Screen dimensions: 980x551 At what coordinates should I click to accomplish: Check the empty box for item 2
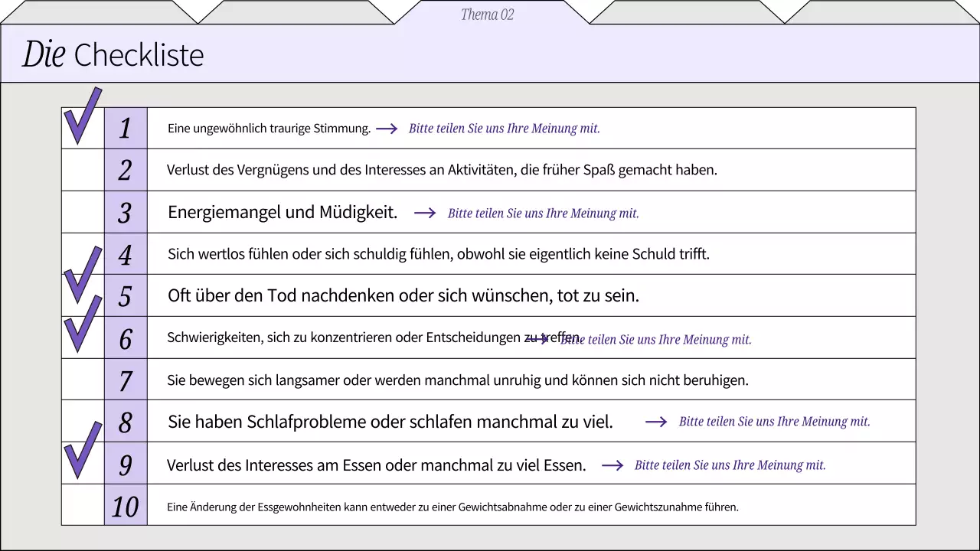[82, 170]
